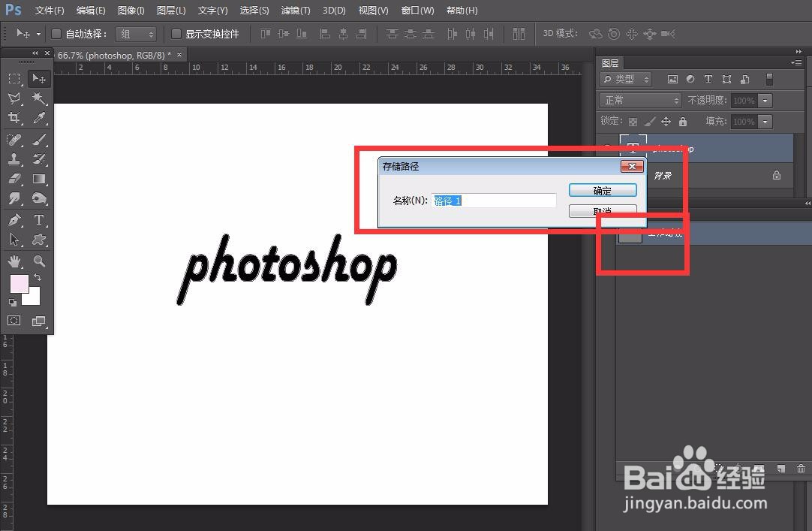Screen dimensions: 812x531
Task: Select the Magic Wand tool
Action: click(x=39, y=98)
